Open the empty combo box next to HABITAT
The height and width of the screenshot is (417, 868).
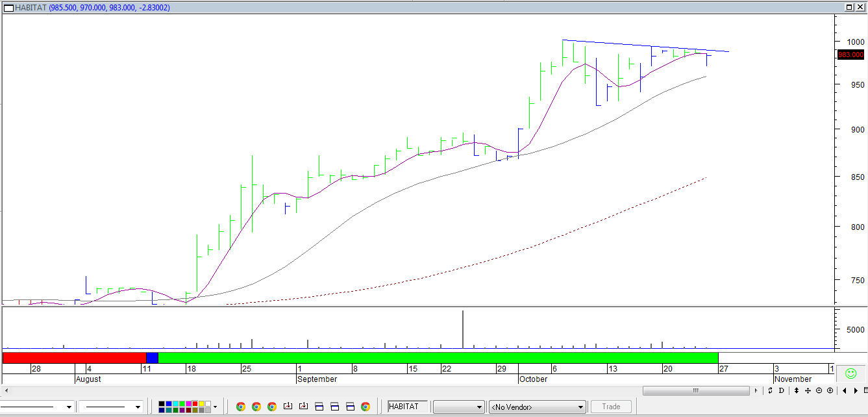pos(458,407)
